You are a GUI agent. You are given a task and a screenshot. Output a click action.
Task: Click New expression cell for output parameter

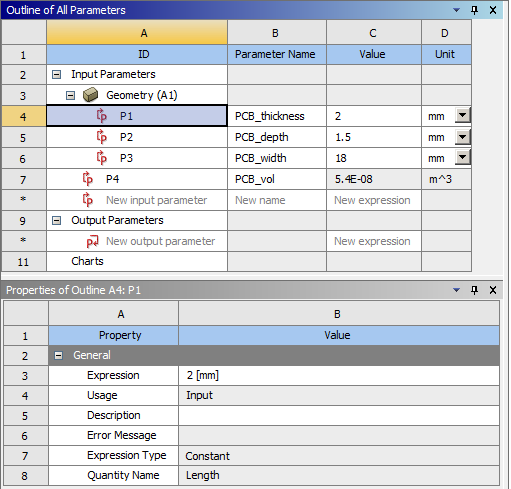point(374,241)
